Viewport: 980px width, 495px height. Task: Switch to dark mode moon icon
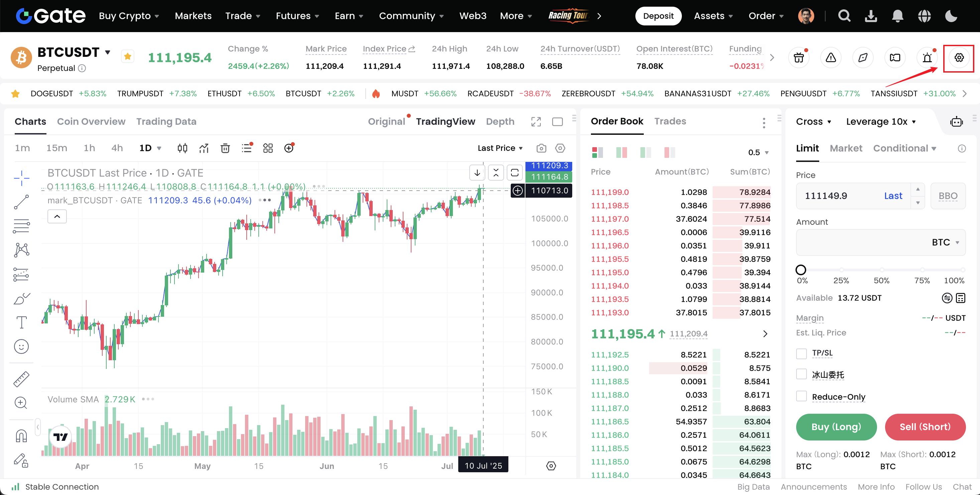click(x=951, y=16)
